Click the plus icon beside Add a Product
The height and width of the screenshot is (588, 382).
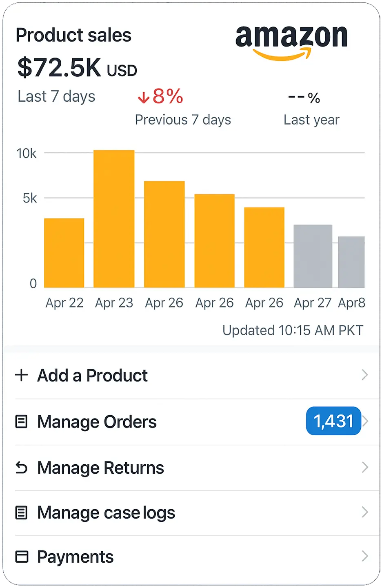click(21, 375)
